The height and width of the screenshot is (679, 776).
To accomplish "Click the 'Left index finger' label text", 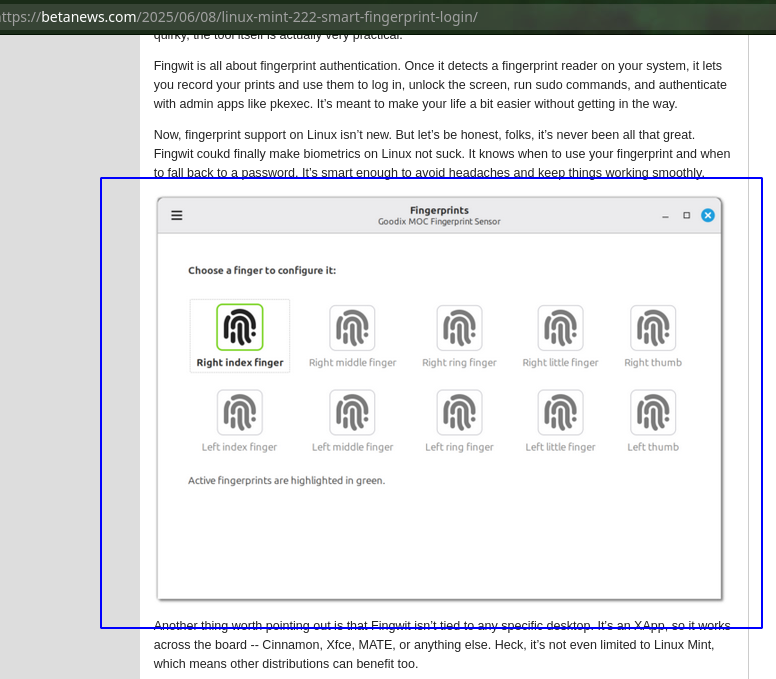I will point(240,447).
